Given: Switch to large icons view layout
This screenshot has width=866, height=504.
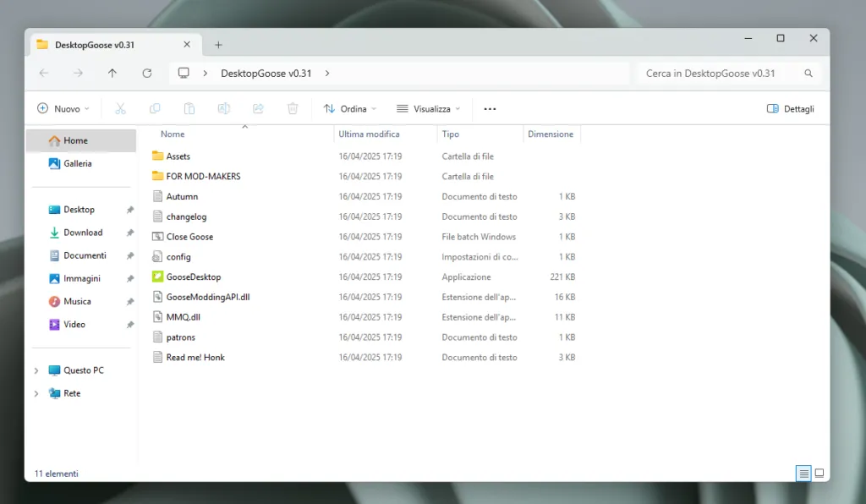Looking at the screenshot, I should click(819, 474).
